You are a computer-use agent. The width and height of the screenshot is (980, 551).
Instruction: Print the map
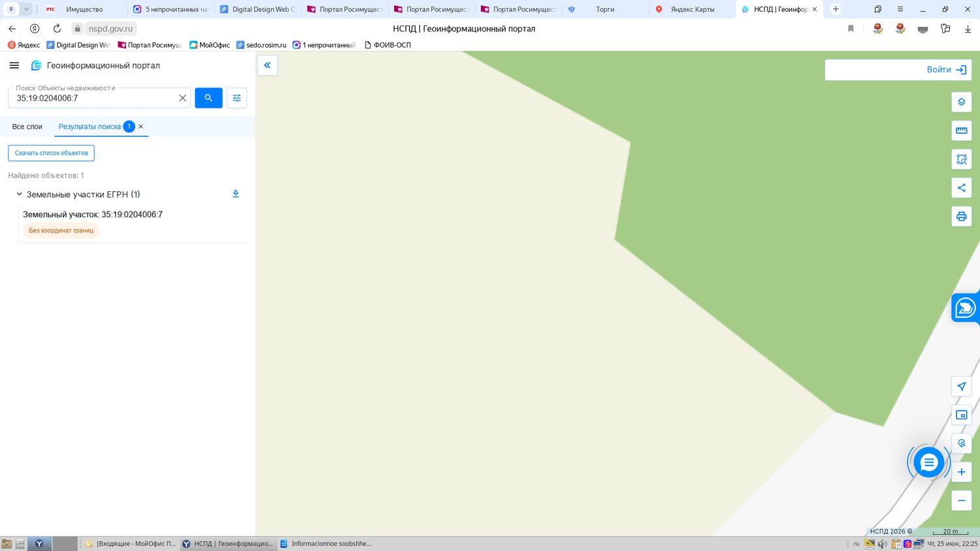tap(962, 216)
